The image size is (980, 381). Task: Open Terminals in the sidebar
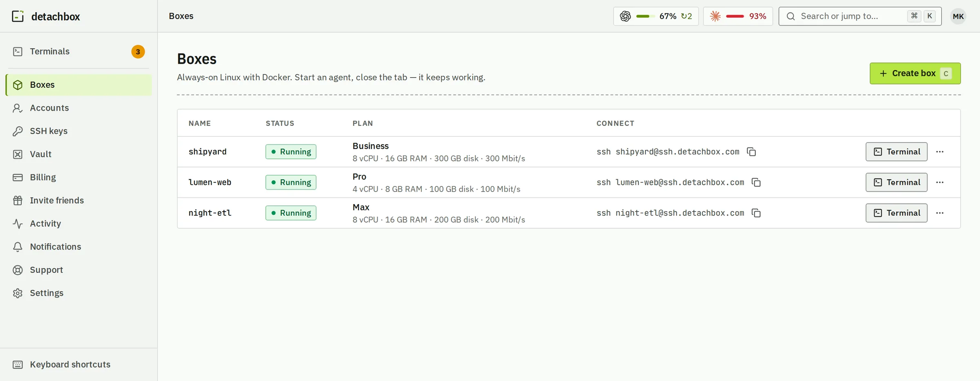point(78,51)
